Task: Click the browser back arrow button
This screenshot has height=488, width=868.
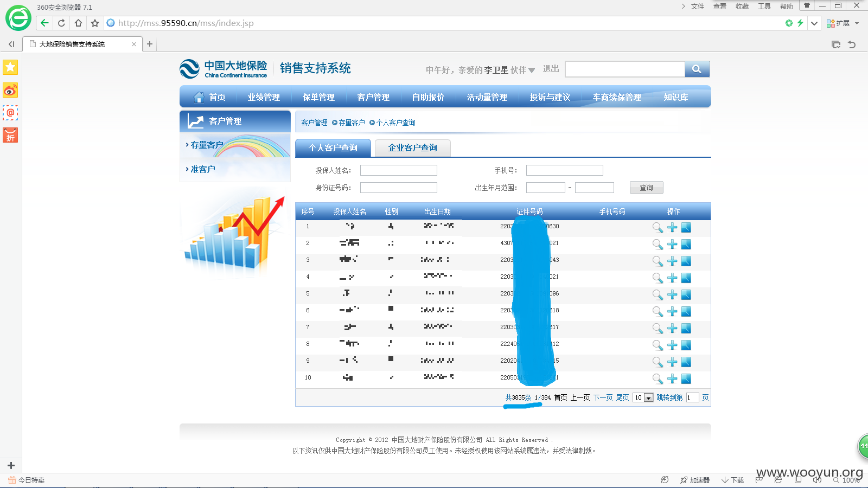Action: tap(45, 23)
